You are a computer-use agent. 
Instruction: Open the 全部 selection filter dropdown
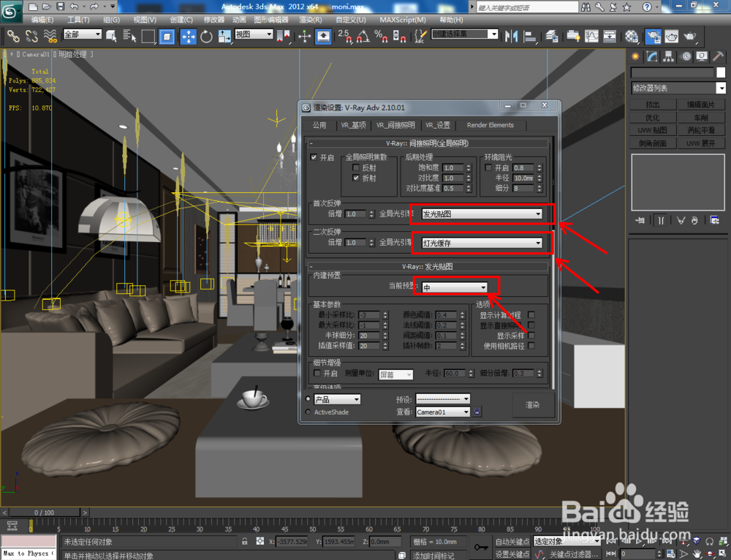(82, 34)
